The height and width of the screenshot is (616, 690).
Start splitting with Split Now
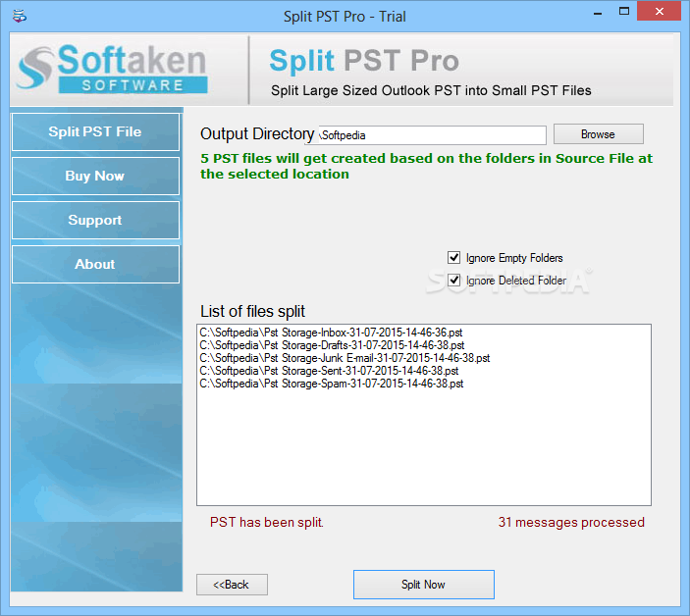(423, 585)
